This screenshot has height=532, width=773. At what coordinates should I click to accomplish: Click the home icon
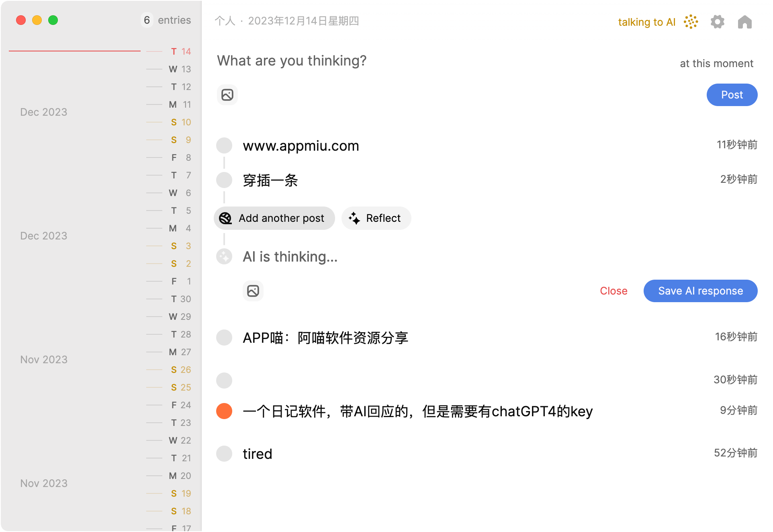(744, 22)
